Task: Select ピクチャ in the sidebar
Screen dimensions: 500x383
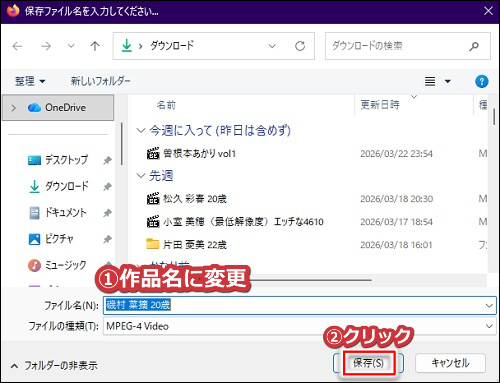Action: tap(59, 239)
